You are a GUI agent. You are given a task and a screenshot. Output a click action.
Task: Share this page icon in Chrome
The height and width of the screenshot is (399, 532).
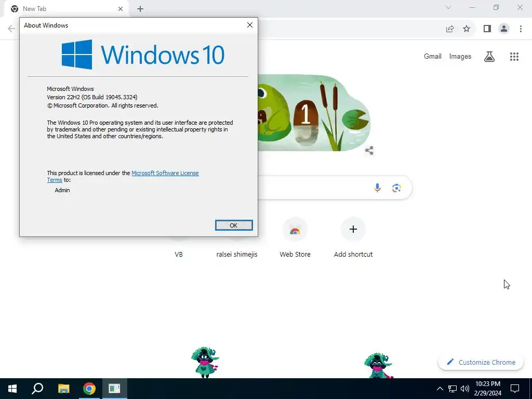point(450,29)
